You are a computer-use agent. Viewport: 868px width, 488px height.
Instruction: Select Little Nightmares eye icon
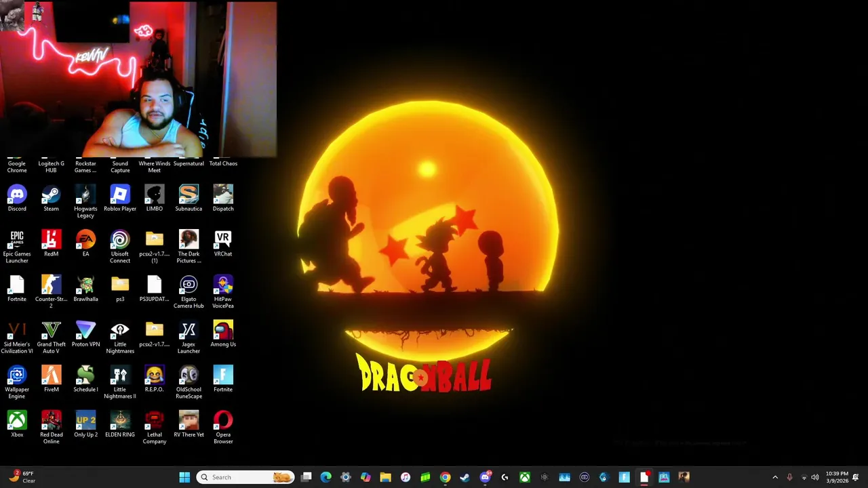click(x=120, y=338)
